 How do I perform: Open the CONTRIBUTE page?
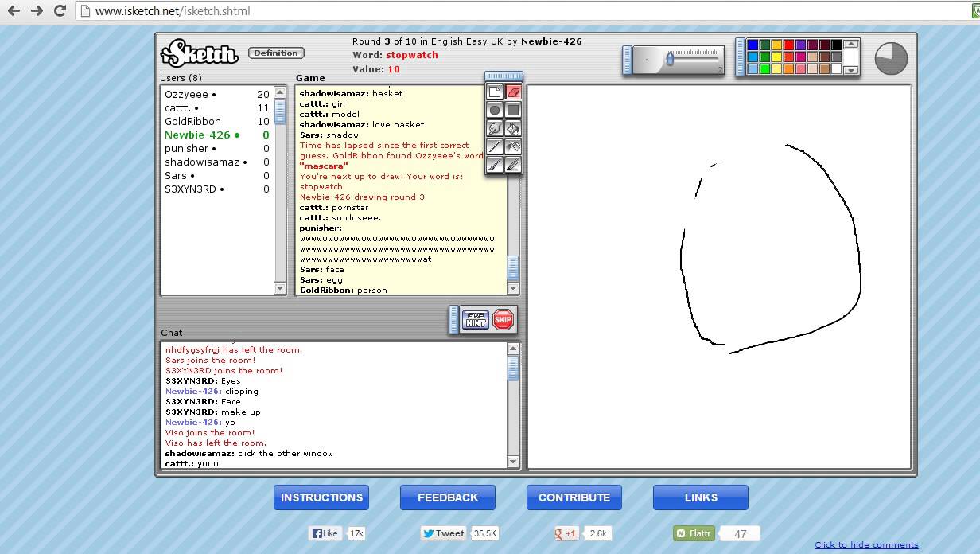coord(574,497)
